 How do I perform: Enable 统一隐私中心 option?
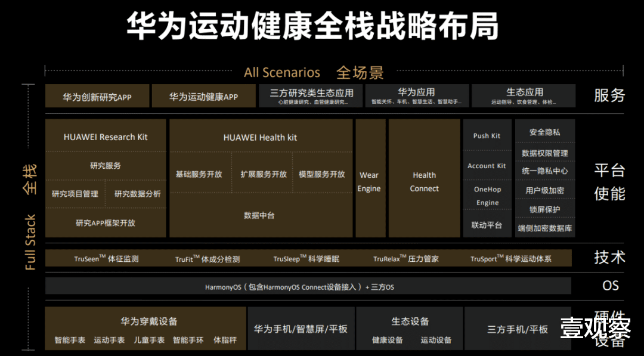[x=544, y=171]
